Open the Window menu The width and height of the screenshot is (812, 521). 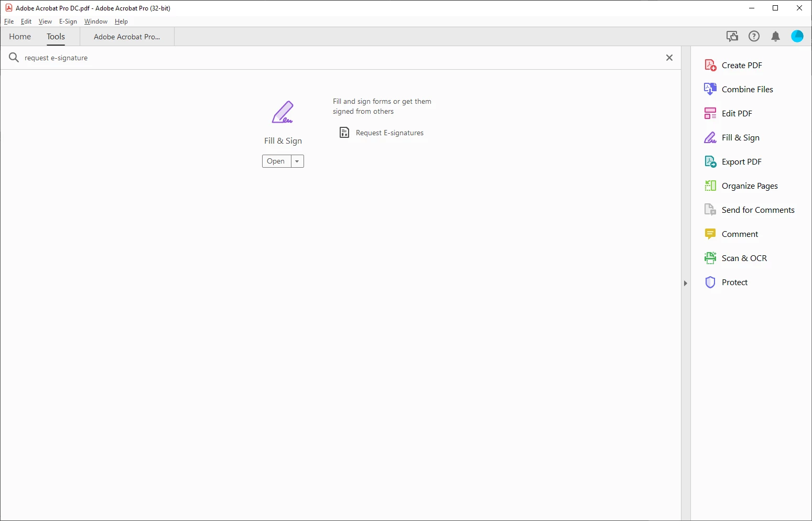tap(96, 21)
